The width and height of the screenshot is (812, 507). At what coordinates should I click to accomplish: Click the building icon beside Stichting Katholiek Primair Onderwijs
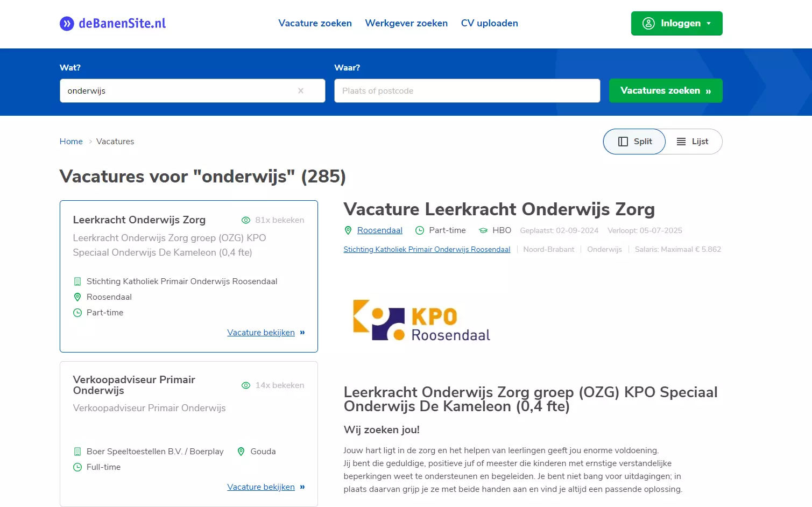coord(77,281)
